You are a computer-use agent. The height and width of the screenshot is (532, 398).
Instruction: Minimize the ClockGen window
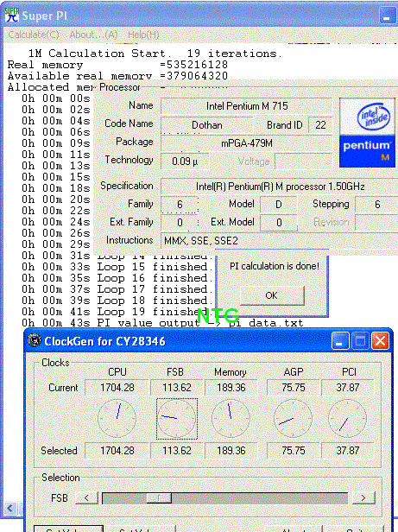pos(339,341)
